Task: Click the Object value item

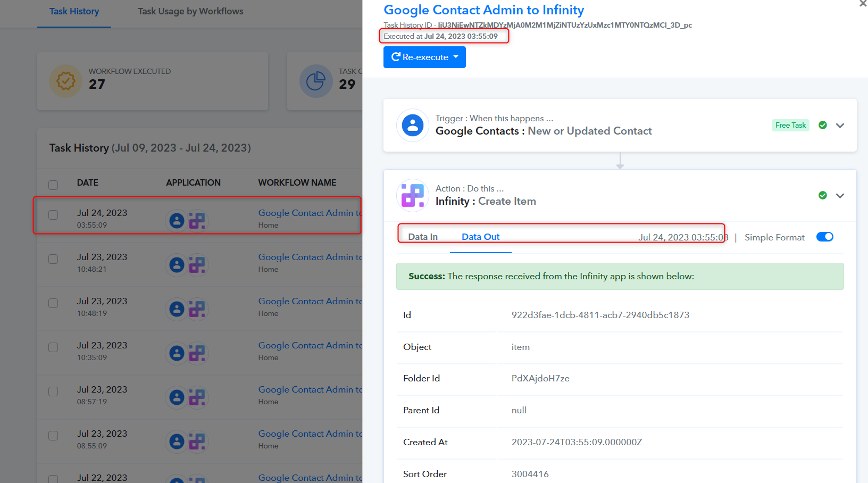Action: point(521,347)
